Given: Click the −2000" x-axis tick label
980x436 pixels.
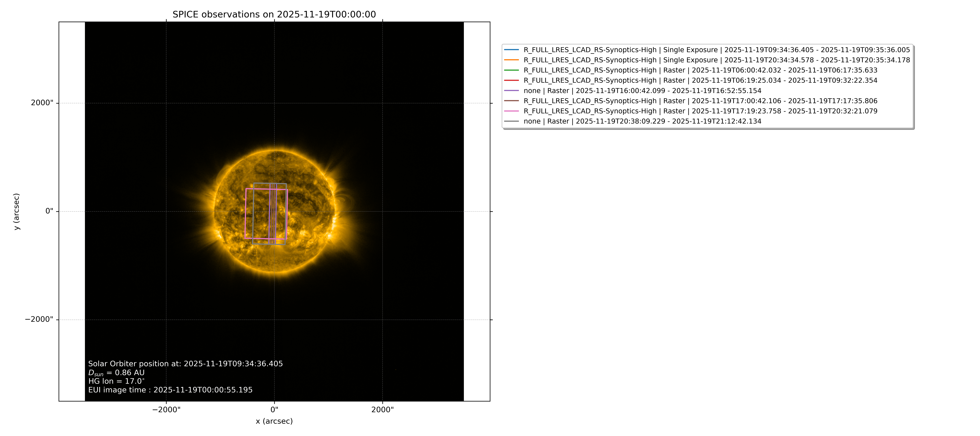Looking at the screenshot, I should coord(166,410).
